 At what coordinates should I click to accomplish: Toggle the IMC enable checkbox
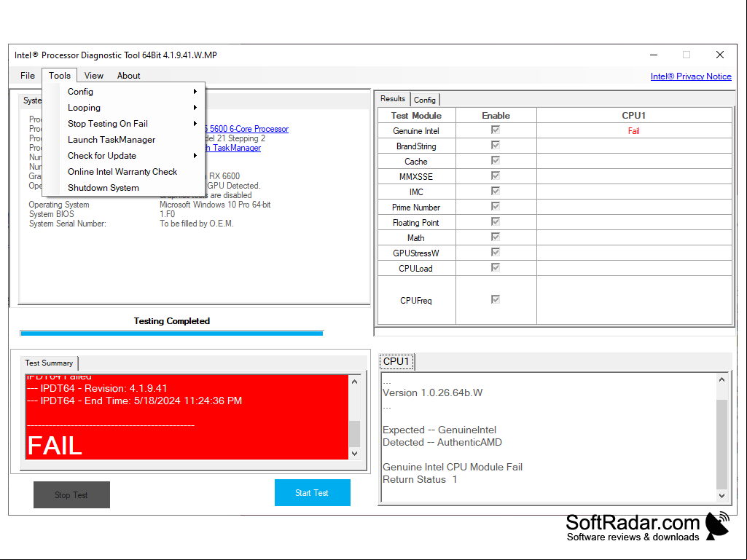496,191
